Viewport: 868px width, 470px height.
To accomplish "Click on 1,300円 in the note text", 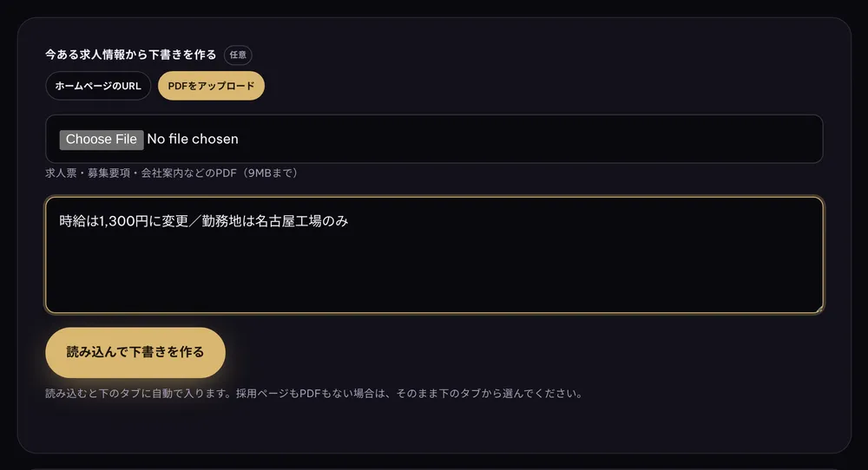I will click(124, 221).
